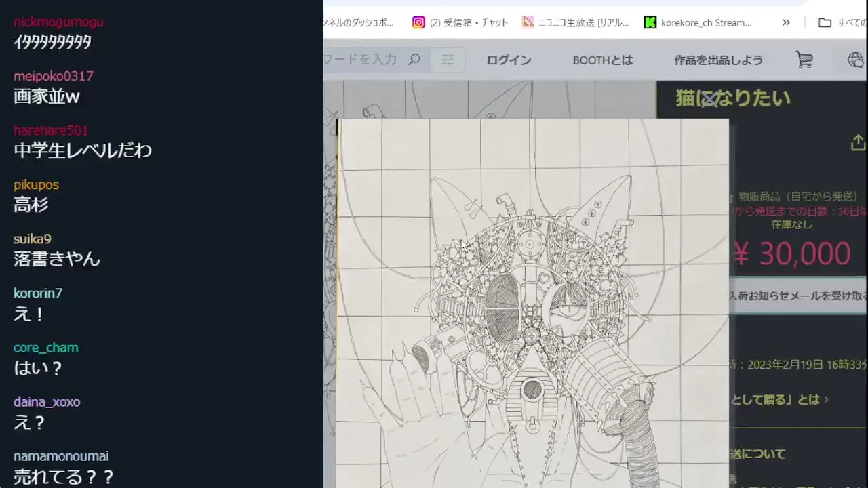
Task: Click the 猫になりたい product title
Action: click(x=733, y=98)
